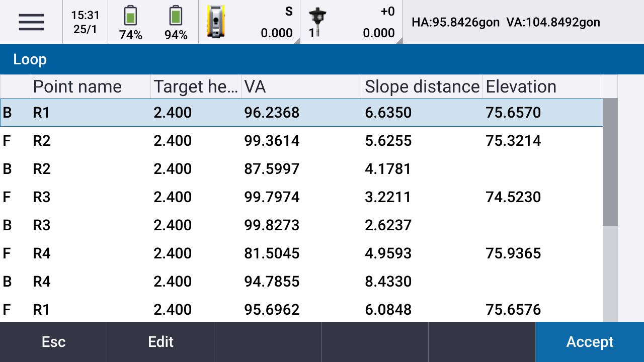Select slope distance 4.1781
The image size is (644, 362).
tap(388, 169)
